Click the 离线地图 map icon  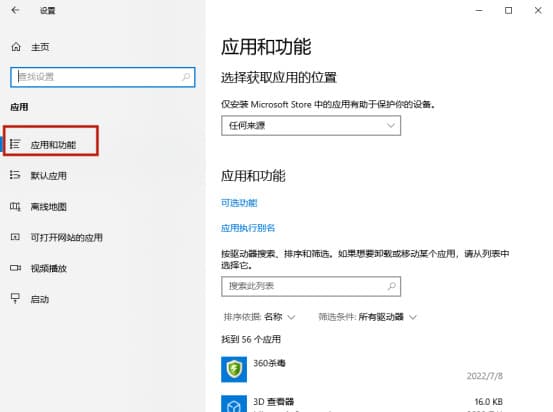pyautogui.click(x=15, y=206)
